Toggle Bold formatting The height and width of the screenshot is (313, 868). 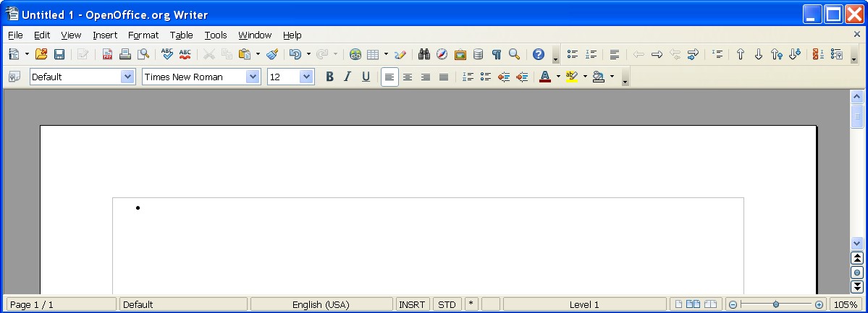(329, 77)
